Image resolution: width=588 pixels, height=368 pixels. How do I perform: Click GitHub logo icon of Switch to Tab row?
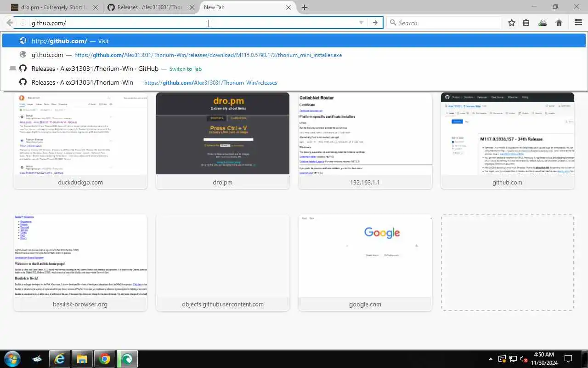pyautogui.click(x=23, y=69)
